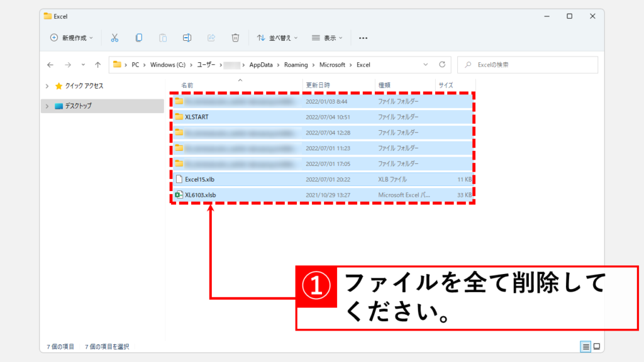Click the Roaming breadcrumb in address bar
This screenshot has width=644, height=362.
295,65
